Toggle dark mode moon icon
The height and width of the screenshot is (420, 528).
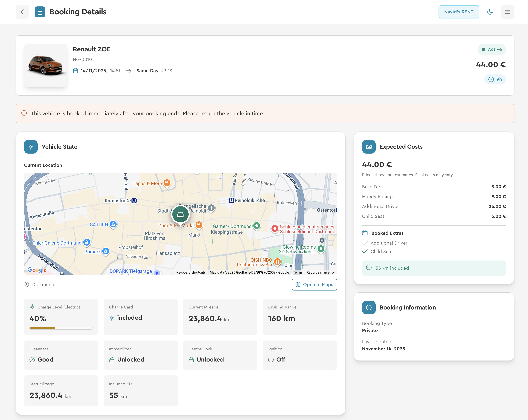pyautogui.click(x=490, y=12)
